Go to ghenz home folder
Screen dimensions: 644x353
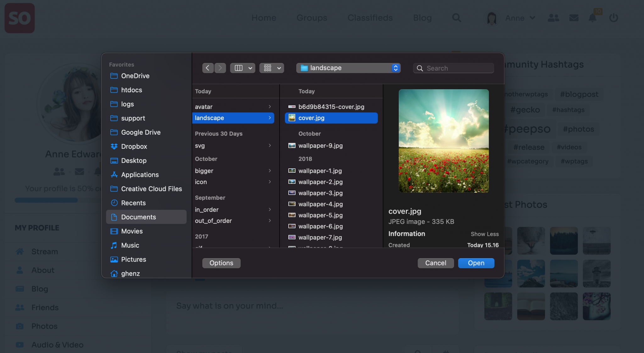point(130,274)
